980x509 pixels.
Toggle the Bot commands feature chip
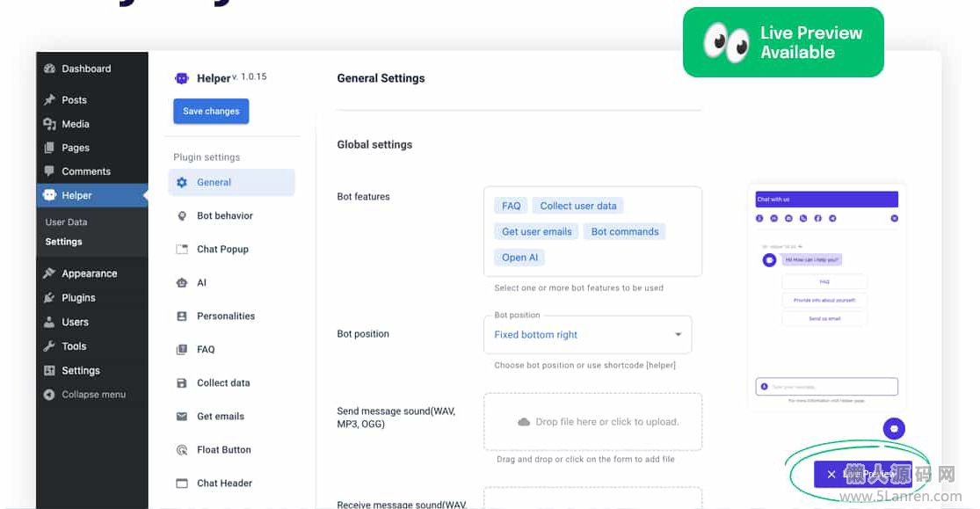[625, 231]
